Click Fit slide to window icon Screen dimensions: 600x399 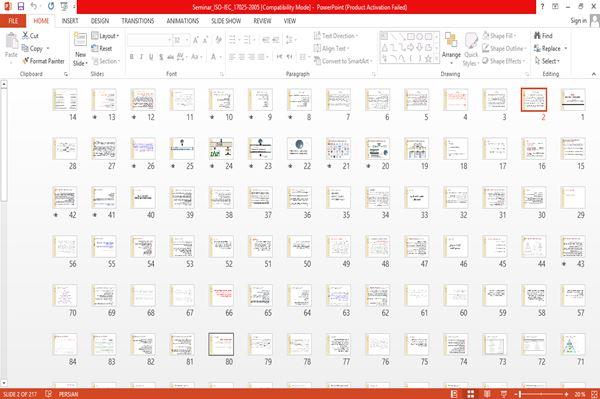coord(594,394)
